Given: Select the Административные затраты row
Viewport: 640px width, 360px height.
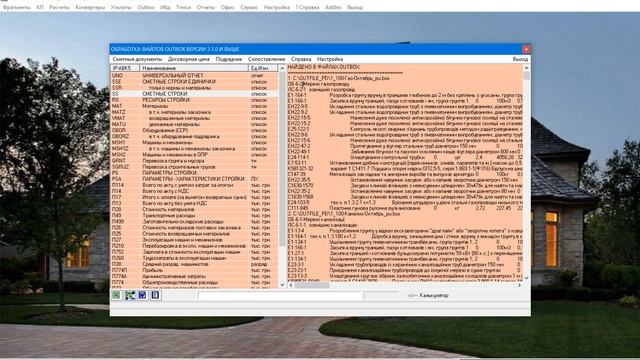Looking at the screenshot, I should point(194,276).
